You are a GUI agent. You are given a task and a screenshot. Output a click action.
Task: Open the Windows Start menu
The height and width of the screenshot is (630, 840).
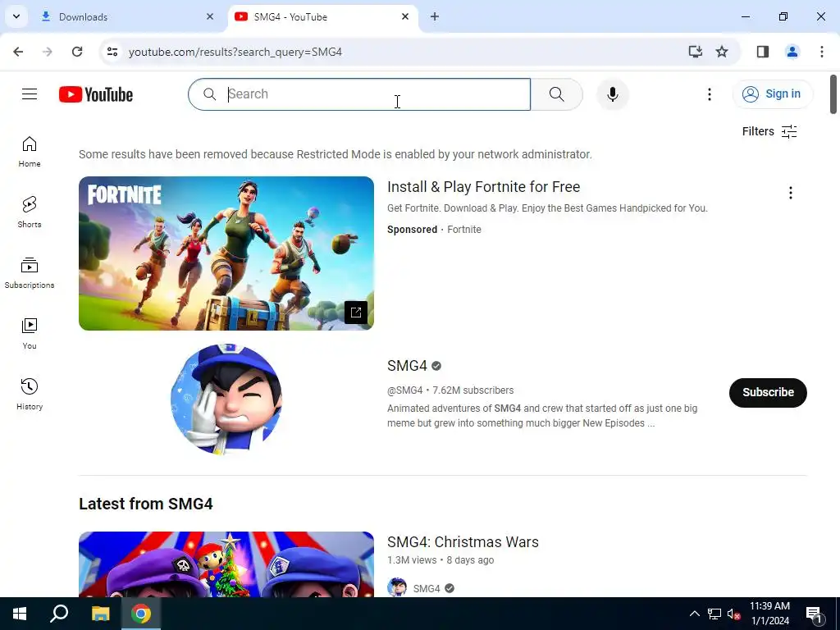(20, 614)
